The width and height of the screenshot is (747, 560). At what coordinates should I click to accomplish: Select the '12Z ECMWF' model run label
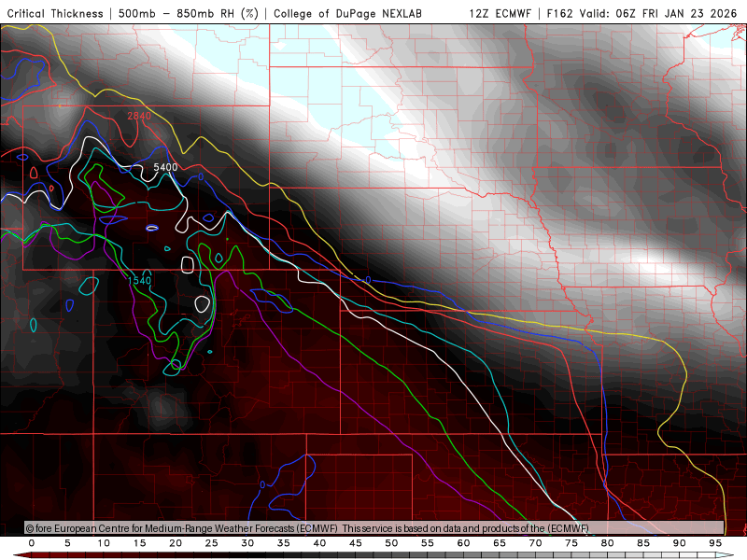tap(500, 13)
